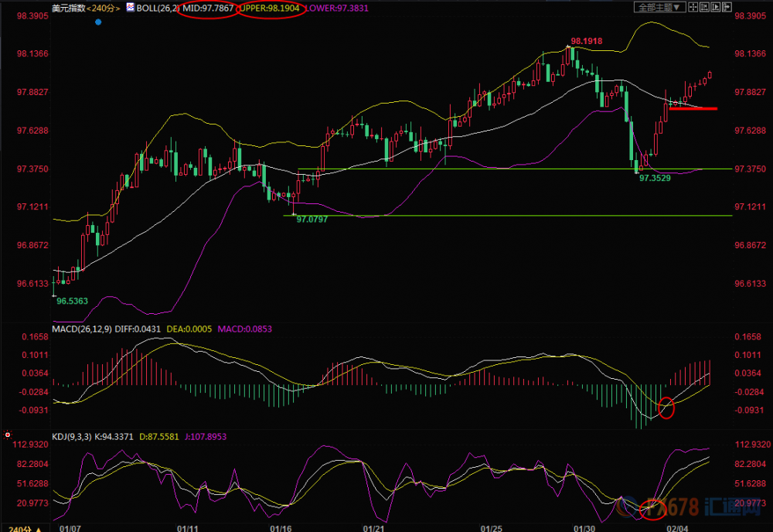Click the UPPER:98.1904 band value
This screenshot has width=773, height=532.
(270, 8)
